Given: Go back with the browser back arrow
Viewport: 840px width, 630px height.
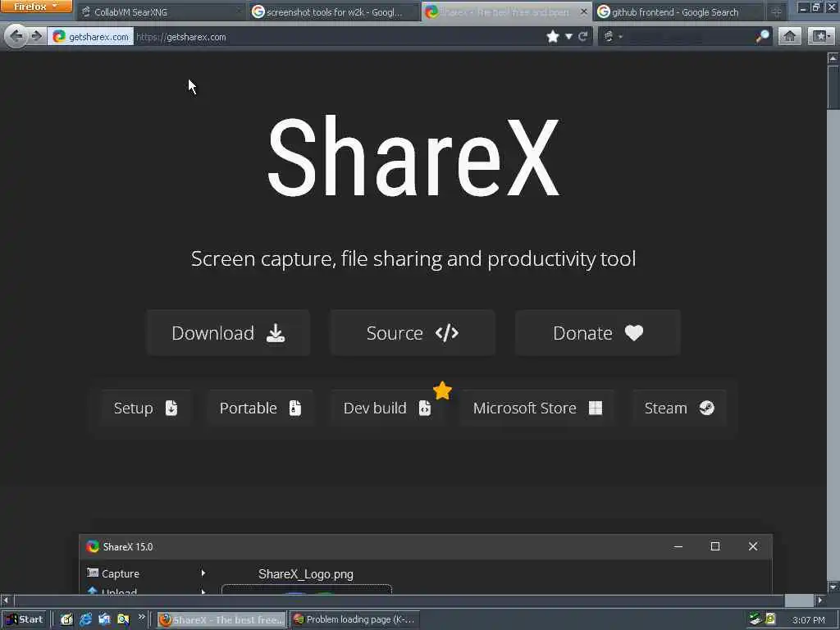Looking at the screenshot, I should (x=16, y=36).
